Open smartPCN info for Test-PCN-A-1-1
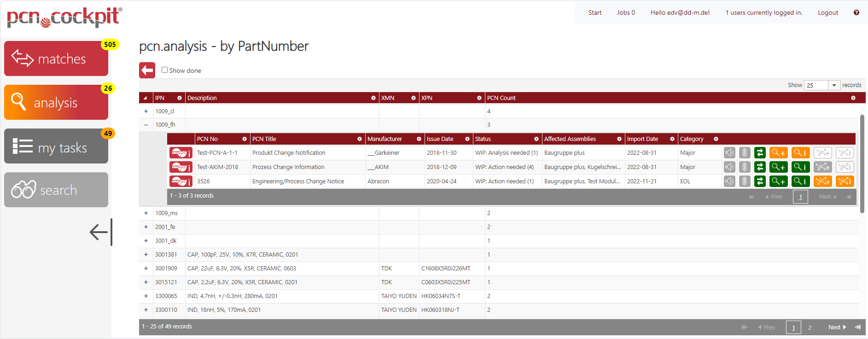Image resolution: width=868 pixels, height=339 pixels. tap(181, 153)
